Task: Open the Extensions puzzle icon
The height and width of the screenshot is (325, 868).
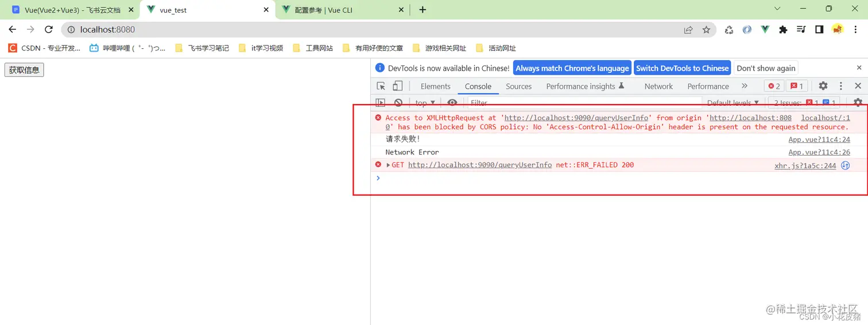Action: [783, 30]
